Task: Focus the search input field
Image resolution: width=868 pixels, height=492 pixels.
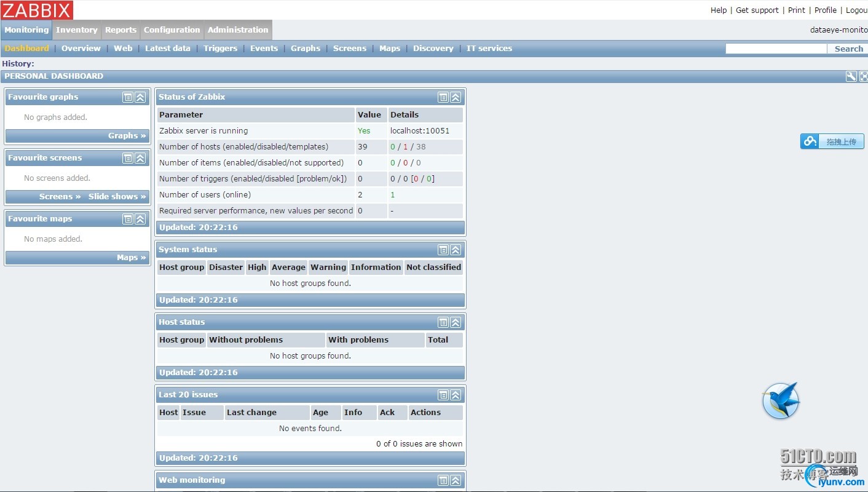Action: click(776, 49)
